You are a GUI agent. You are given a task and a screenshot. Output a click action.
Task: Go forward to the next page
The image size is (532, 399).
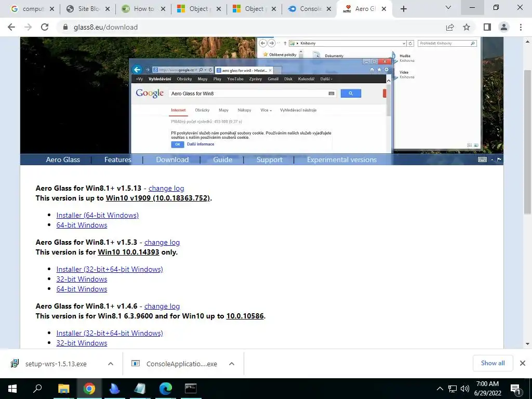[28, 27]
